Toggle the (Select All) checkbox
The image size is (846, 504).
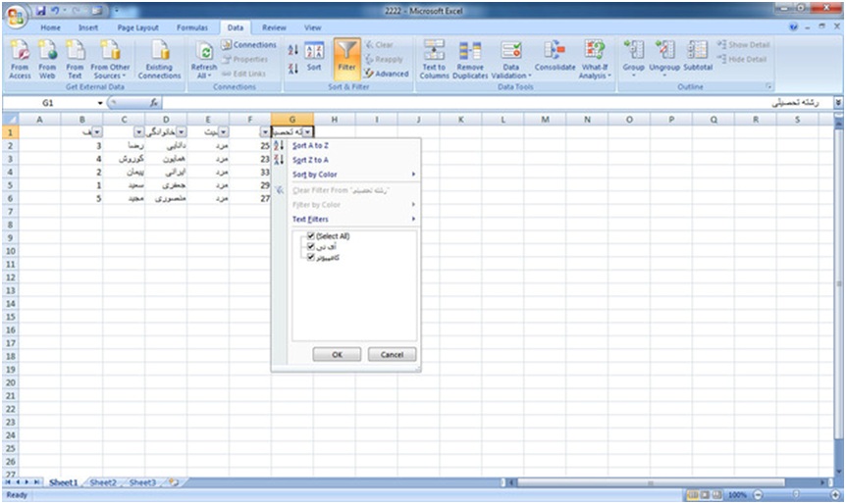(x=311, y=236)
